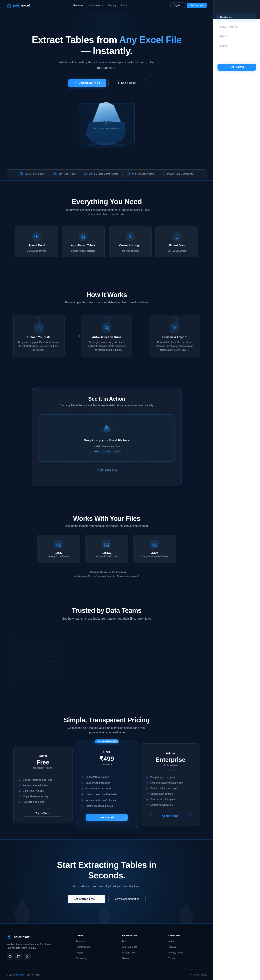Click shield icon beside Indian Data Compliance
The width and height of the screenshot is (260, 980).
click(x=164, y=174)
